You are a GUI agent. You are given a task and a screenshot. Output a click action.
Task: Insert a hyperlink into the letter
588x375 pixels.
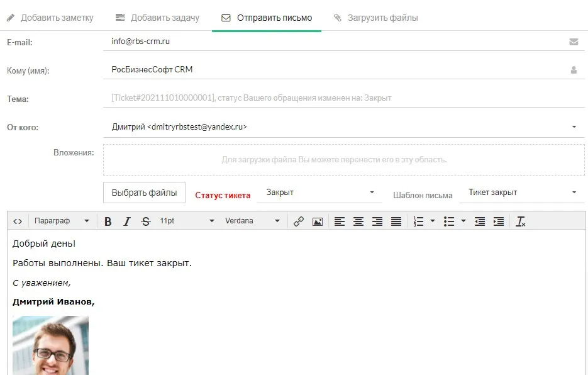point(299,221)
